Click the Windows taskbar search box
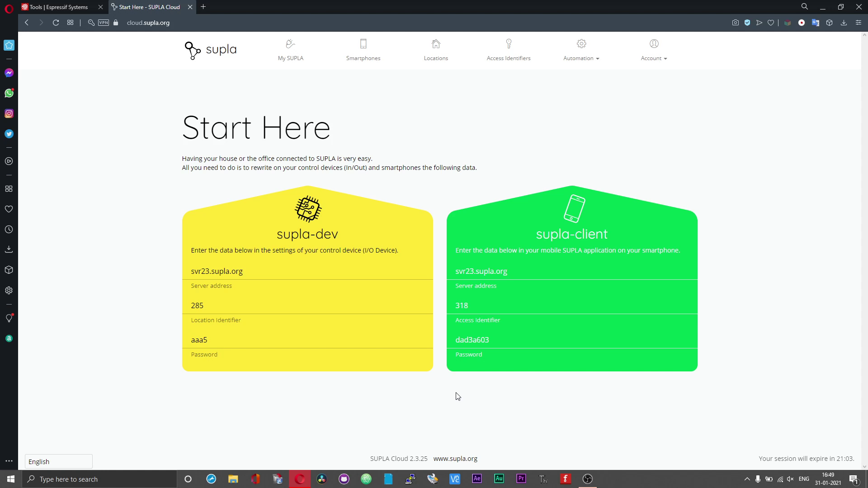868x488 pixels. point(99,479)
